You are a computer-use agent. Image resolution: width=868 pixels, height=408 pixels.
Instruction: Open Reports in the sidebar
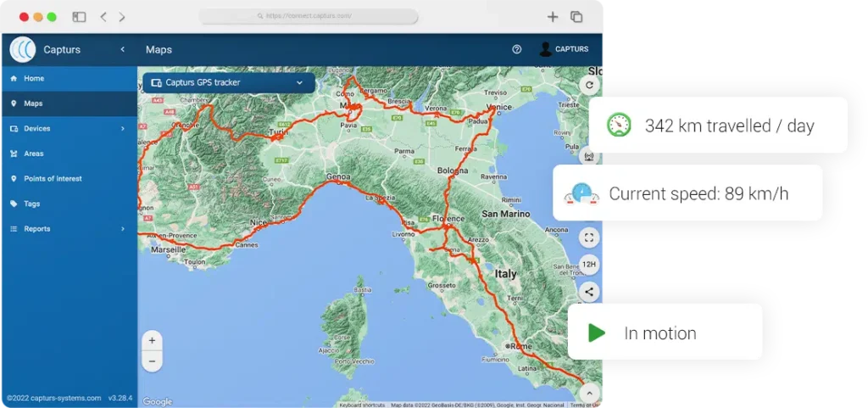pyautogui.click(x=70, y=229)
